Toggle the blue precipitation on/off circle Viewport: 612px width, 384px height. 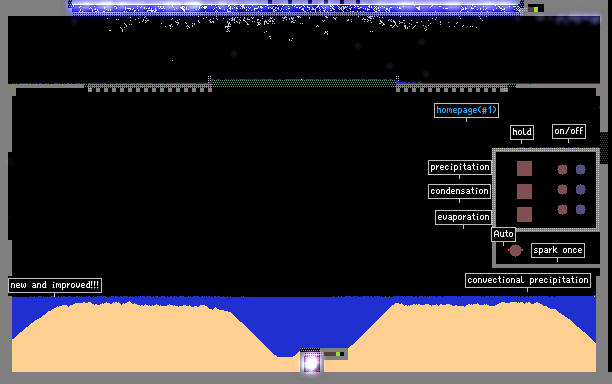click(581, 169)
